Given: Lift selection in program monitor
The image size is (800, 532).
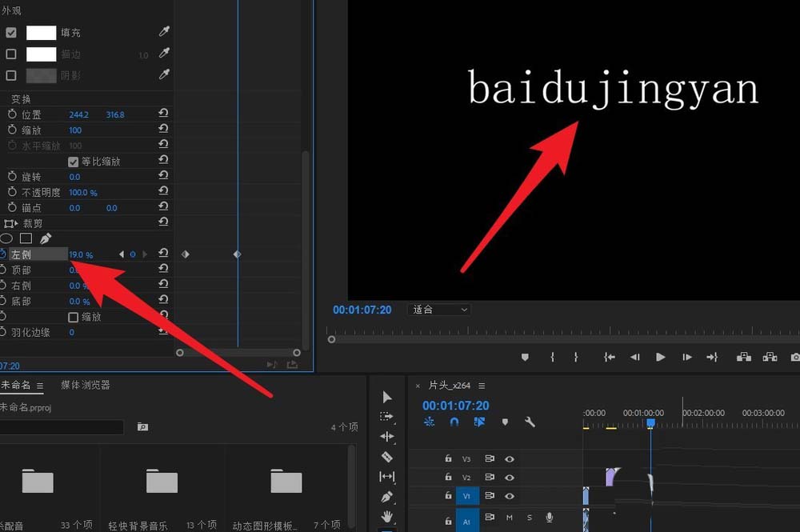Looking at the screenshot, I should [x=744, y=357].
